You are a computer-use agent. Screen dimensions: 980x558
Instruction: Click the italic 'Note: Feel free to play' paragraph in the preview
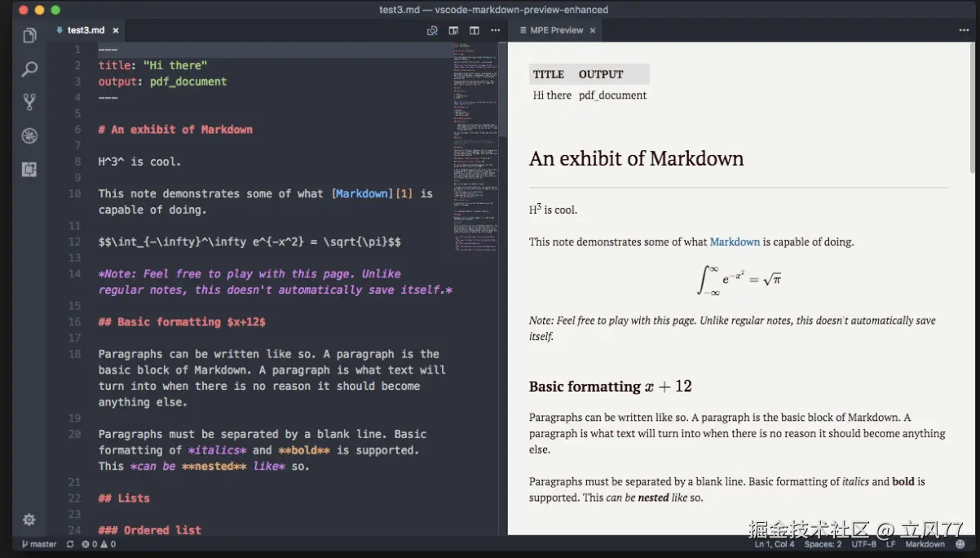click(x=732, y=329)
